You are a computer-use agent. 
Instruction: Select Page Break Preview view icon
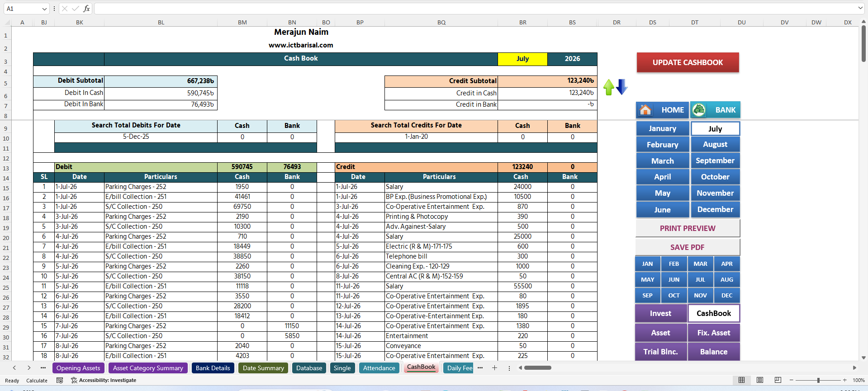(x=778, y=380)
